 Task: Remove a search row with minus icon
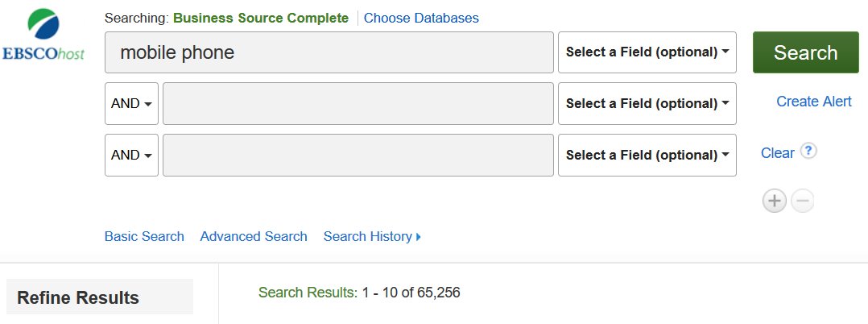tap(803, 201)
